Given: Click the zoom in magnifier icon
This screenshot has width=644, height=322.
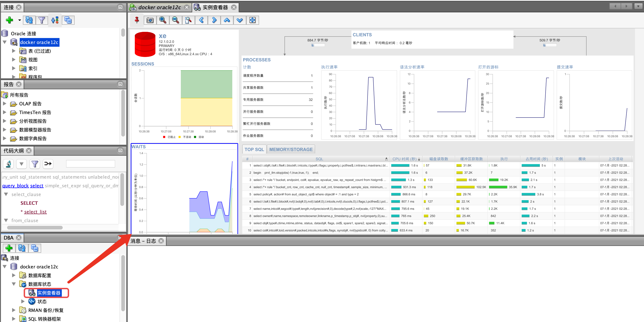Looking at the screenshot, I should (163, 20).
